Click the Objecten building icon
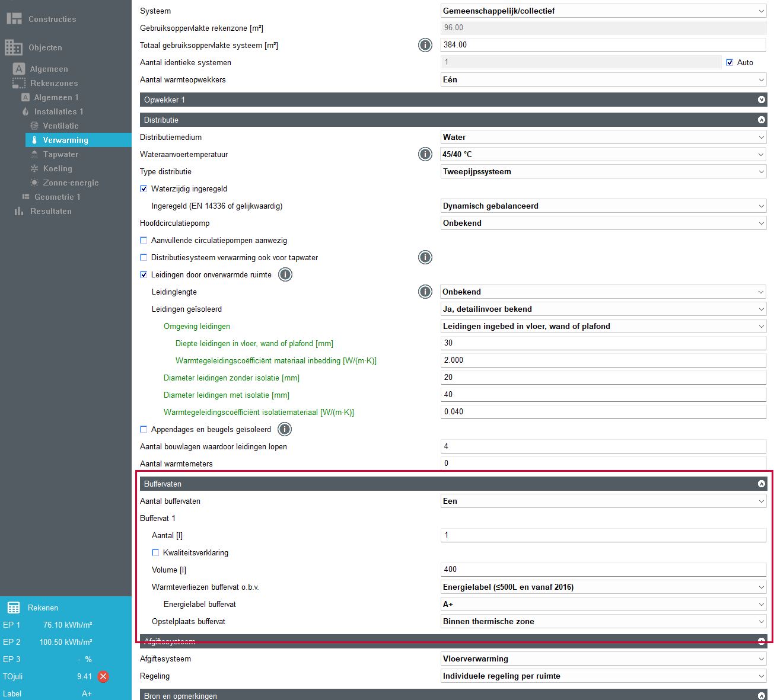The width and height of the screenshot is (774, 700). pyautogui.click(x=14, y=47)
